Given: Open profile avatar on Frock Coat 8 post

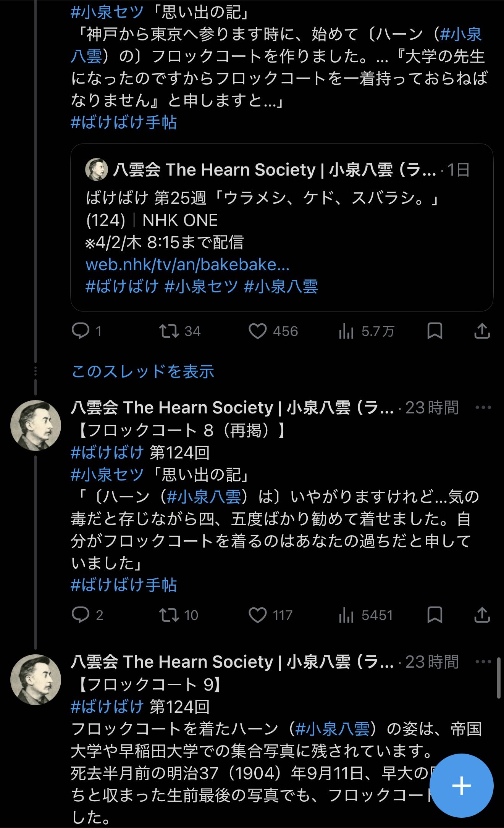Looking at the screenshot, I should pyautogui.click(x=36, y=425).
